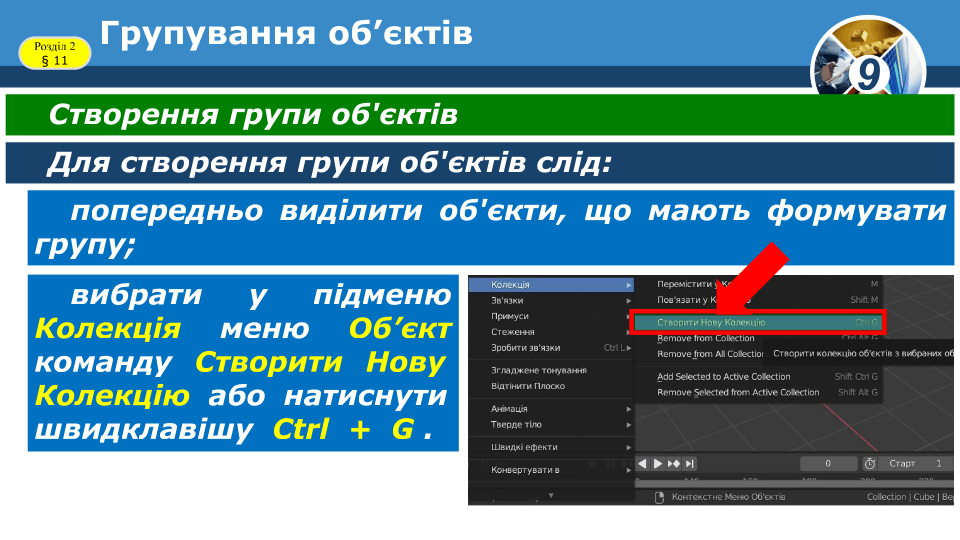Expand the Колекція submenu
Viewport: 960px width, 540px height.
[552, 285]
